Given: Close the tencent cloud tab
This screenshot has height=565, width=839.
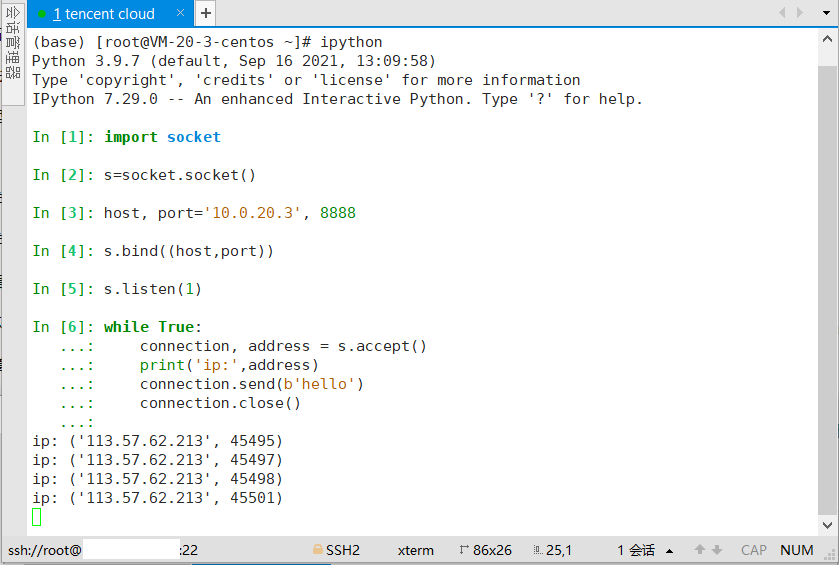Looking at the screenshot, I should coord(181,13).
